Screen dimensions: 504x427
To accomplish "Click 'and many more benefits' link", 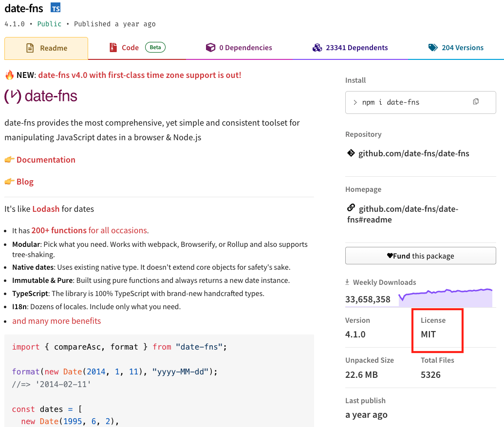I will click(56, 321).
